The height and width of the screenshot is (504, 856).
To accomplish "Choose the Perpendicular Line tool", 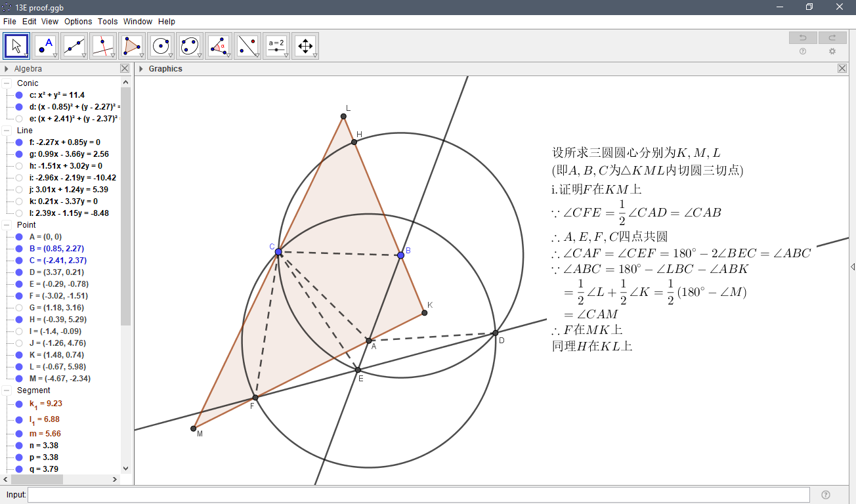I will click(x=102, y=45).
